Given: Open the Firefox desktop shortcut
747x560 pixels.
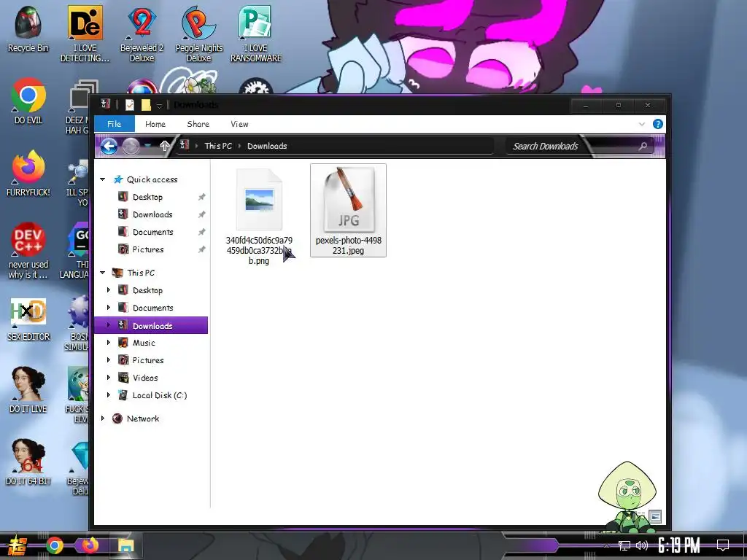Looking at the screenshot, I should pos(28,174).
